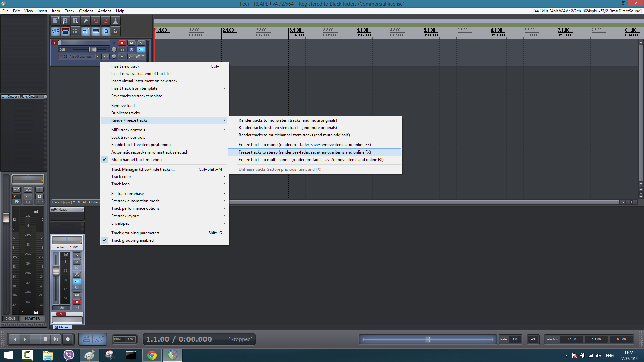
Task: Toggle the grid lines toolbar icon
Action: (x=75, y=31)
